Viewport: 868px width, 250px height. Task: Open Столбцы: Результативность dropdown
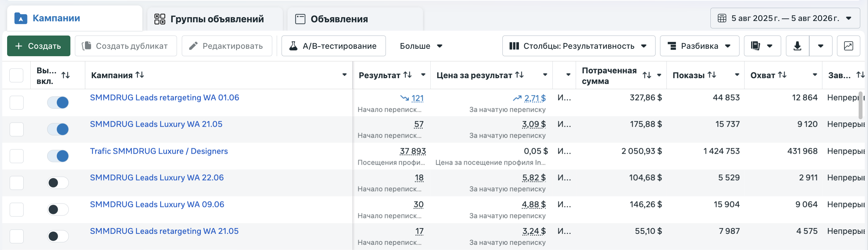point(579,46)
